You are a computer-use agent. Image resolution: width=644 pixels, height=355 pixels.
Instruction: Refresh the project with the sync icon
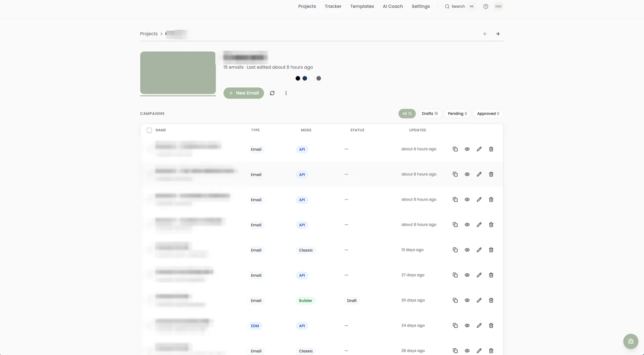(272, 93)
